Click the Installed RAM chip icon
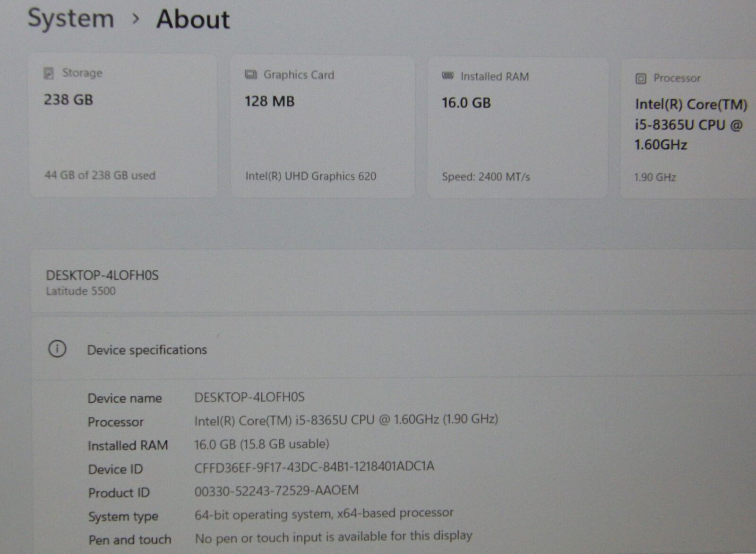 [x=447, y=76]
